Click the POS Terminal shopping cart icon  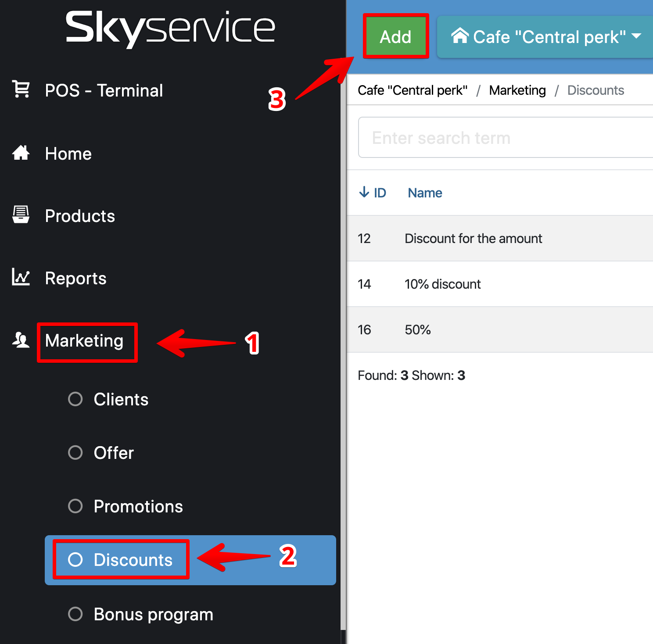coord(21,89)
